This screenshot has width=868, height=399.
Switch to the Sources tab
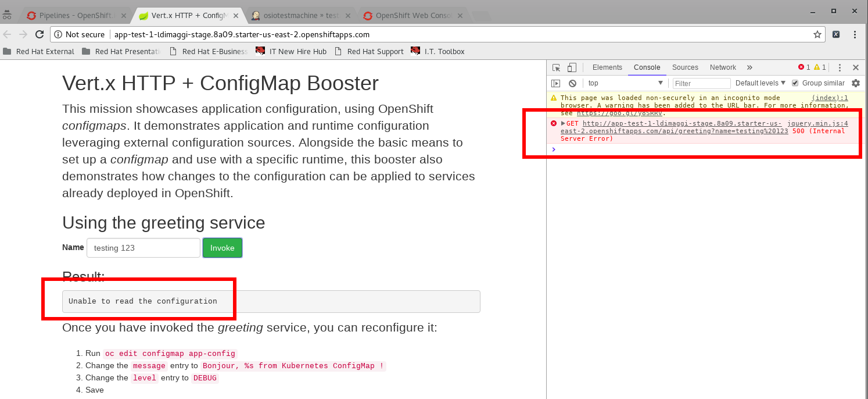point(685,67)
